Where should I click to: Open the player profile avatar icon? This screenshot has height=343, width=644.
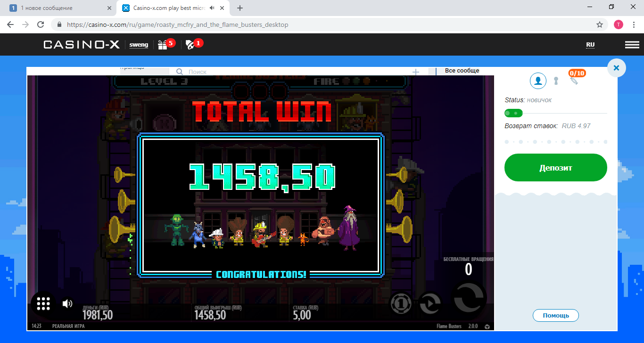(538, 81)
